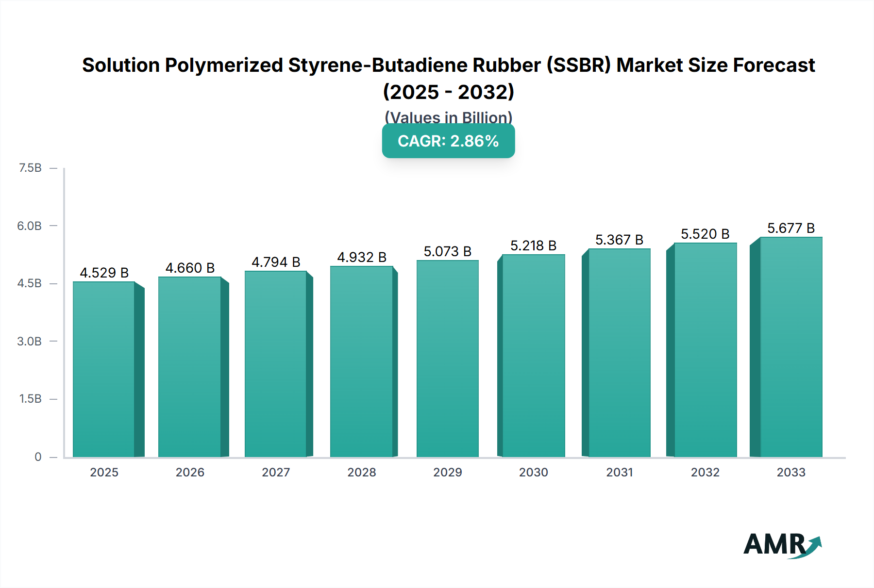Click the 4.529 B data label
874x588 pixels.
pos(105,272)
